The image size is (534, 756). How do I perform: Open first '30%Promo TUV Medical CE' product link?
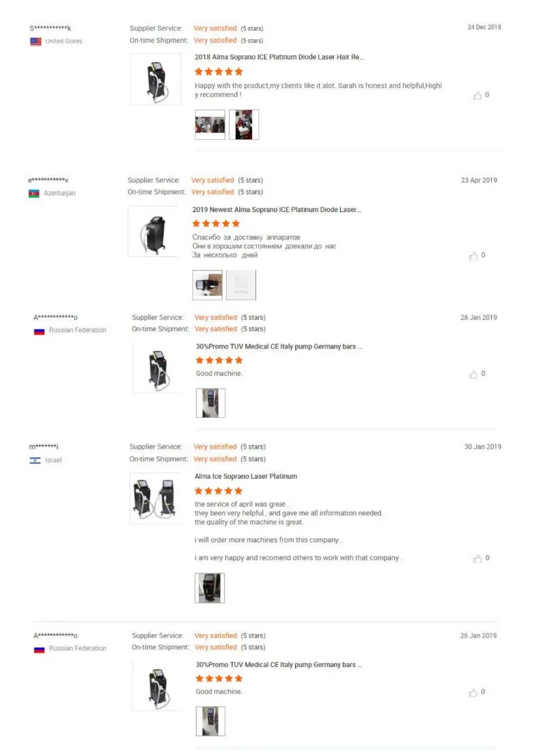pos(279,346)
